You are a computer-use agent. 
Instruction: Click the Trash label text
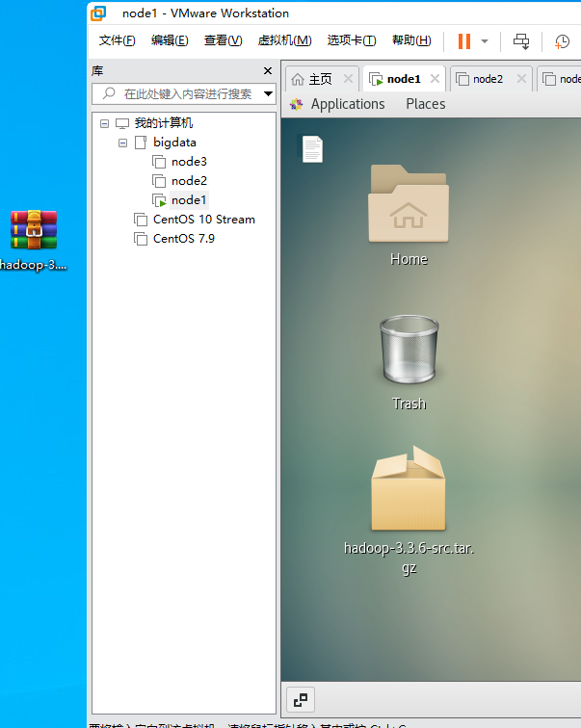click(409, 403)
